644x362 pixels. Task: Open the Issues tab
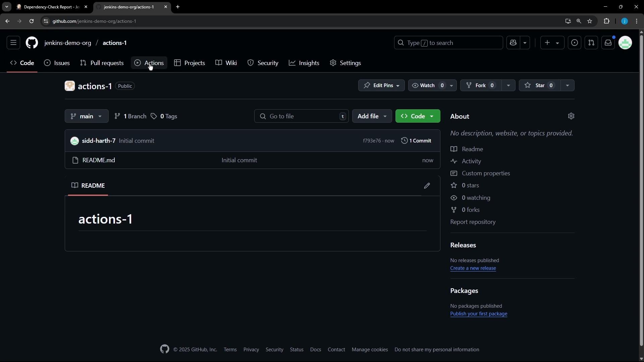[57, 63]
